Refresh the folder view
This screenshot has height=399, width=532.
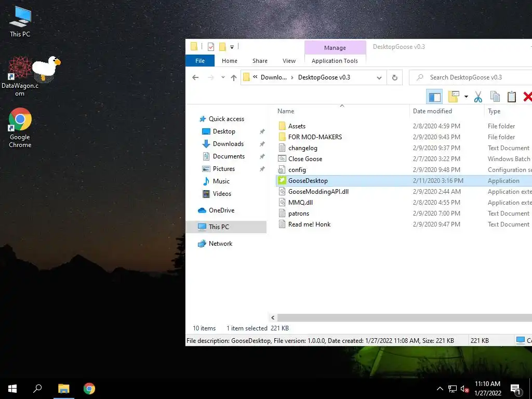click(x=395, y=78)
